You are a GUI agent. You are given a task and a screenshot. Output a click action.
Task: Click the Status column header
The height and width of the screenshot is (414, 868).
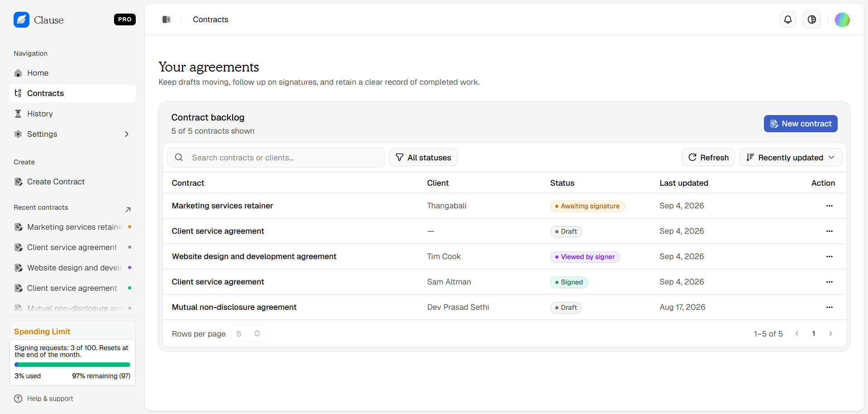click(562, 183)
